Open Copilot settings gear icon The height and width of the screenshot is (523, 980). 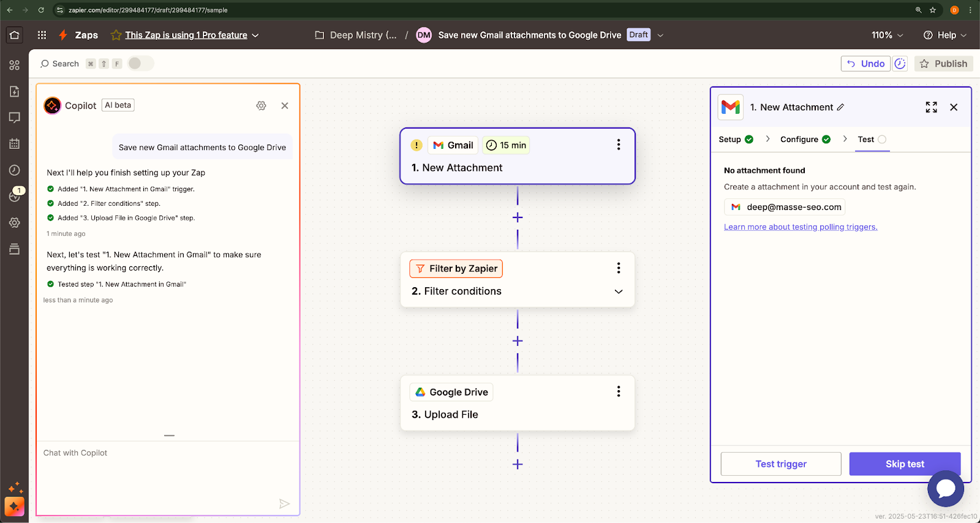tap(261, 105)
